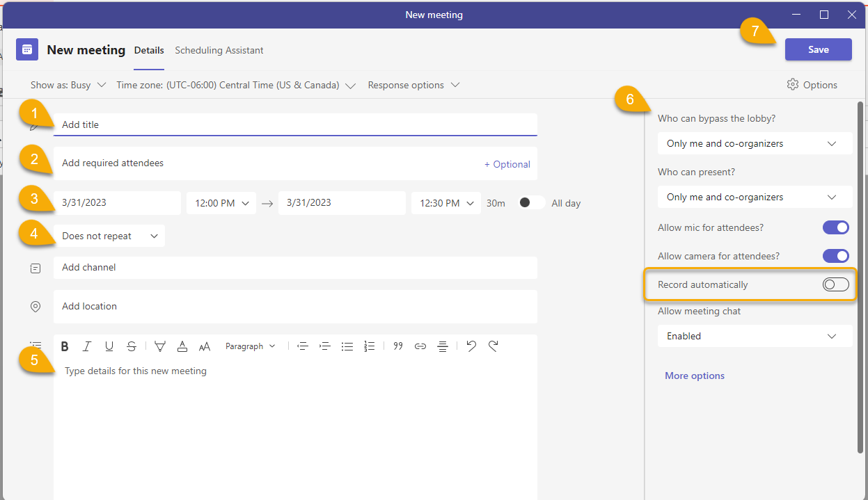Apply strikethrough formatting

click(x=132, y=346)
